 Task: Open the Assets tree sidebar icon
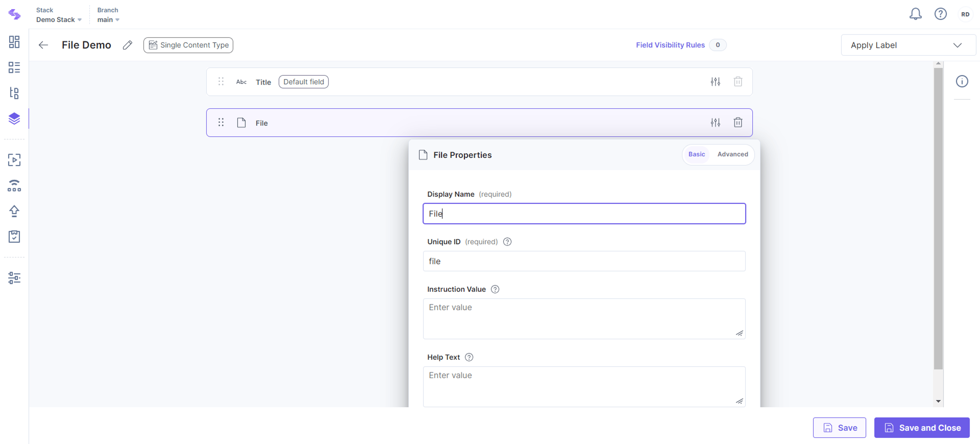pyautogui.click(x=14, y=93)
